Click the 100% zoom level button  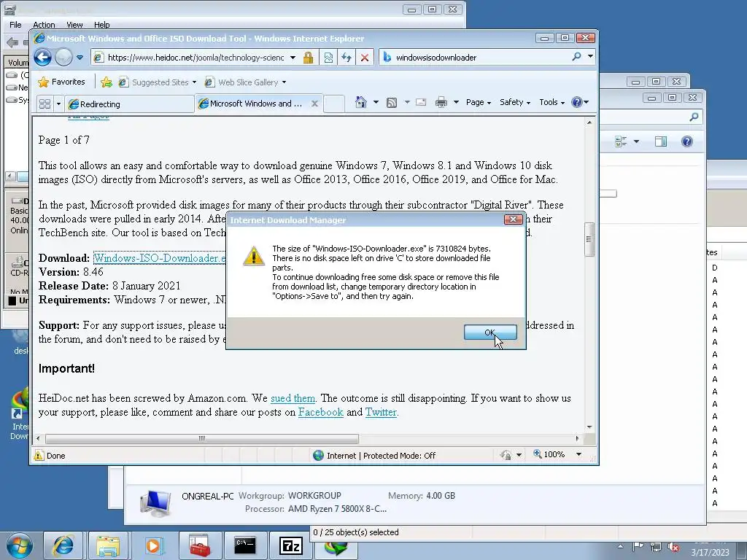[x=549, y=454]
